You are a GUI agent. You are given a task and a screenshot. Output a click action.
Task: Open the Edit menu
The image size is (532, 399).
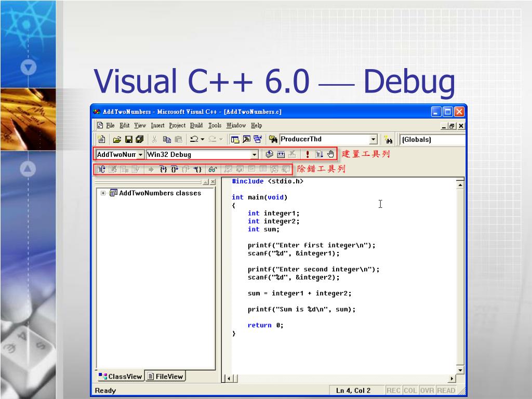click(x=125, y=125)
